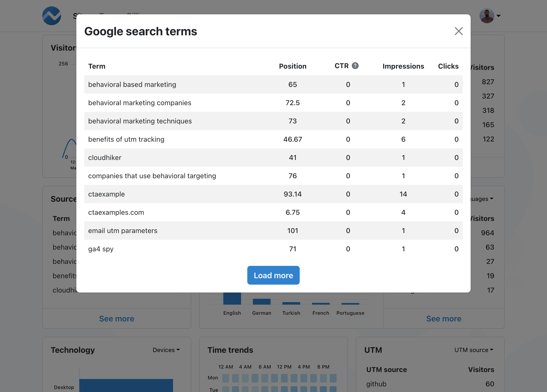The image size is (547, 392).
Task: Click See more below the Sources panel
Action: (x=117, y=318)
